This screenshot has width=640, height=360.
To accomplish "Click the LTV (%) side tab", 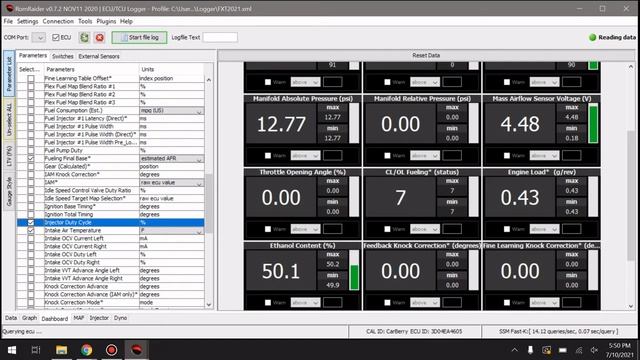I will (x=9, y=156).
